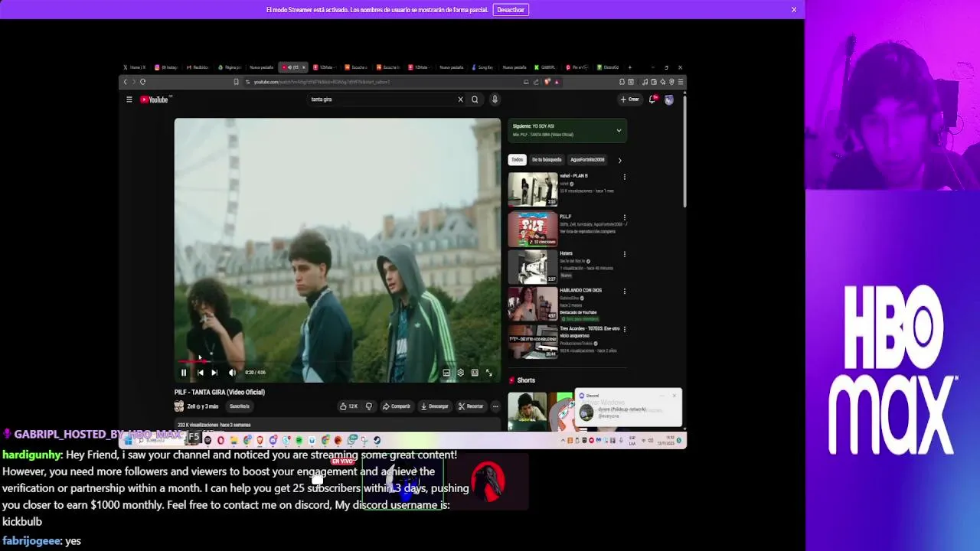
Task: Open the channel avatar below video title
Action: click(x=179, y=406)
